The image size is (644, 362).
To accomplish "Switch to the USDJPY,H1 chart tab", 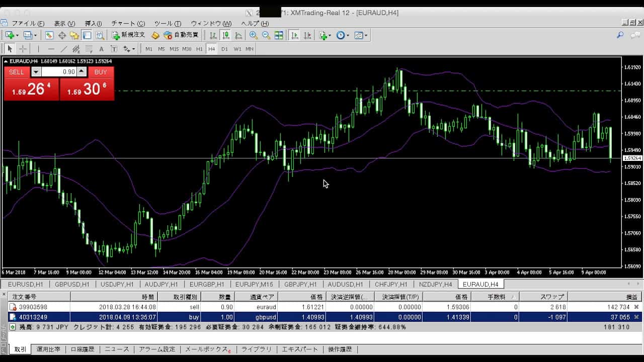I will 117,285.
